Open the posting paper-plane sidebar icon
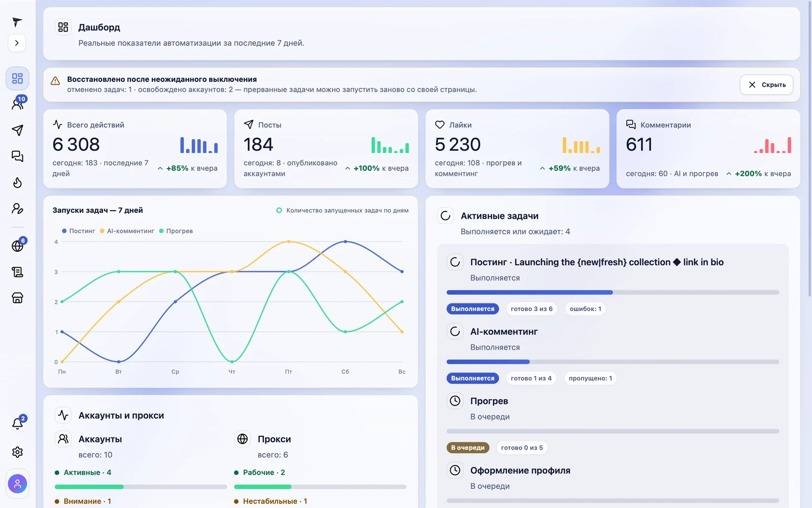Viewport: 812px width, 508px height. (17, 131)
